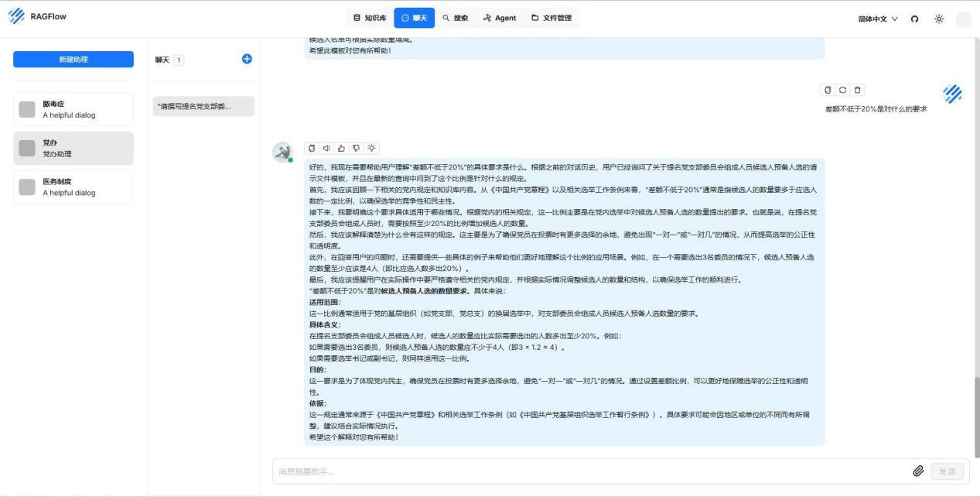Switch to the 知识库 tab

(370, 18)
